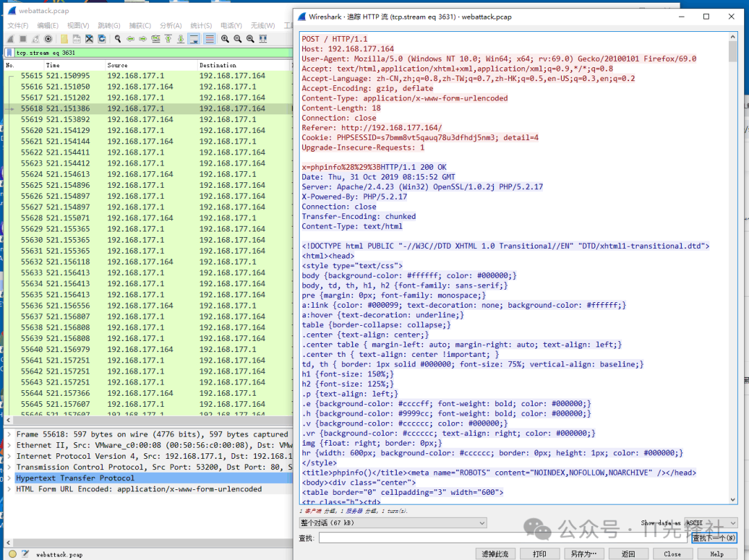Click the find packet magnifier icon

(x=118, y=39)
